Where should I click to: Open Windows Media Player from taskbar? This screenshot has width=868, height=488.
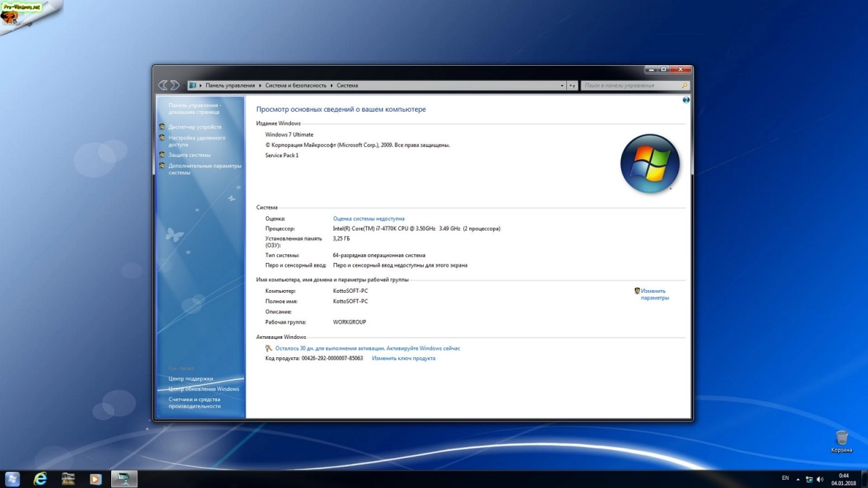[95, 479]
